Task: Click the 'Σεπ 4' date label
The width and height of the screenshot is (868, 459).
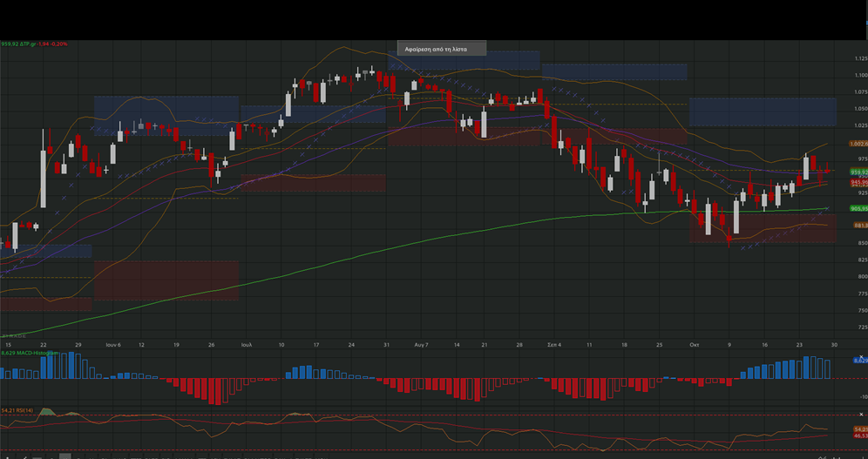Action: (554, 345)
